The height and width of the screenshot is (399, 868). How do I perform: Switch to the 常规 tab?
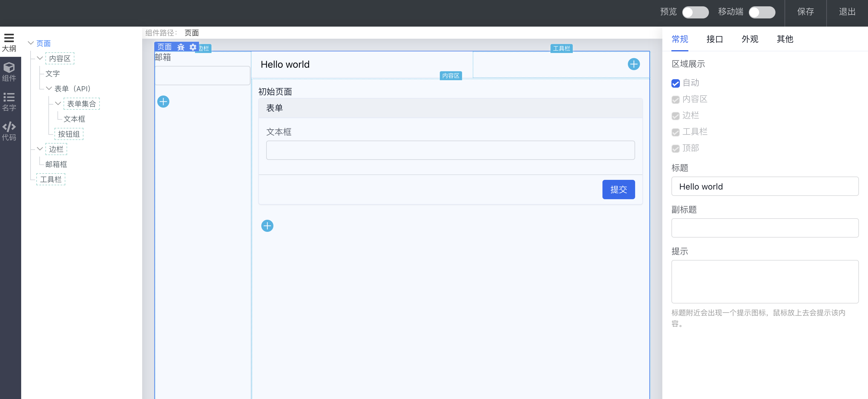tap(680, 39)
